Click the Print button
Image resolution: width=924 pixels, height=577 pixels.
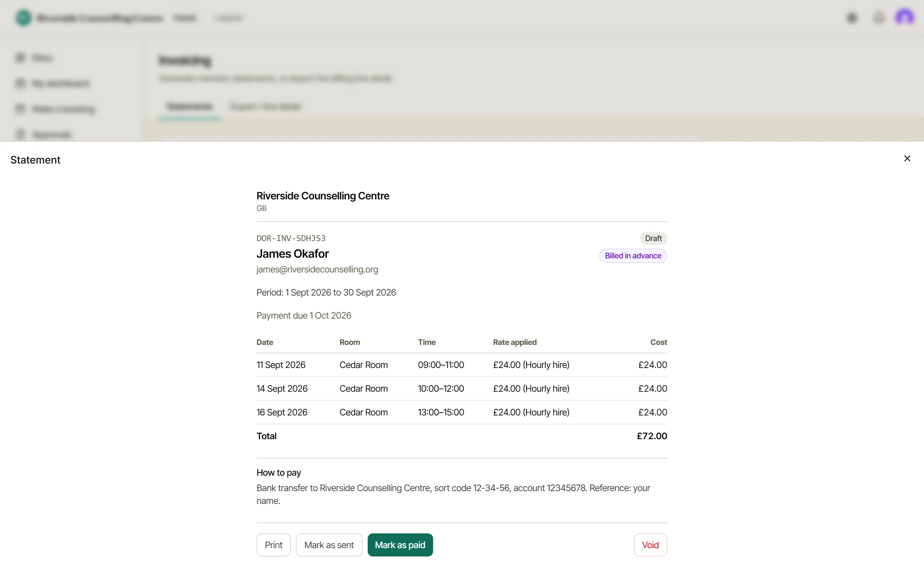pos(273,545)
